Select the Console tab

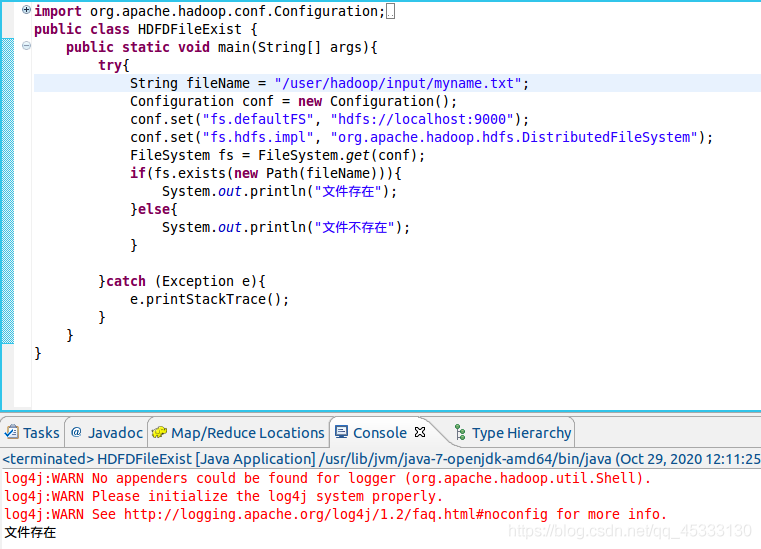[x=380, y=432]
